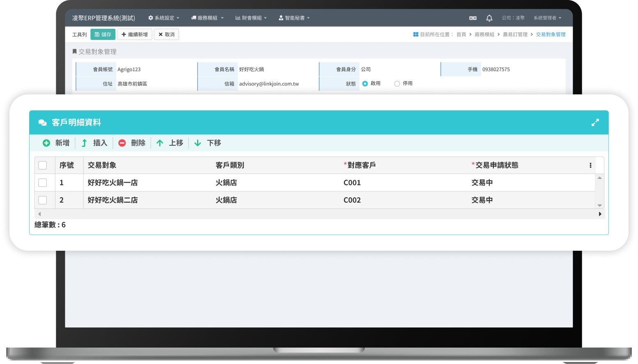Open the 智能秘書 menu
This screenshot has width=638, height=364.
click(294, 18)
